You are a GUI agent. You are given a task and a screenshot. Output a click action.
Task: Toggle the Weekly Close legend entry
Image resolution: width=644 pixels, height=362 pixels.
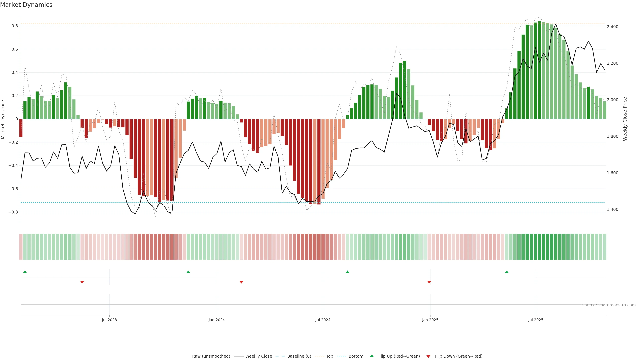(258, 356)
